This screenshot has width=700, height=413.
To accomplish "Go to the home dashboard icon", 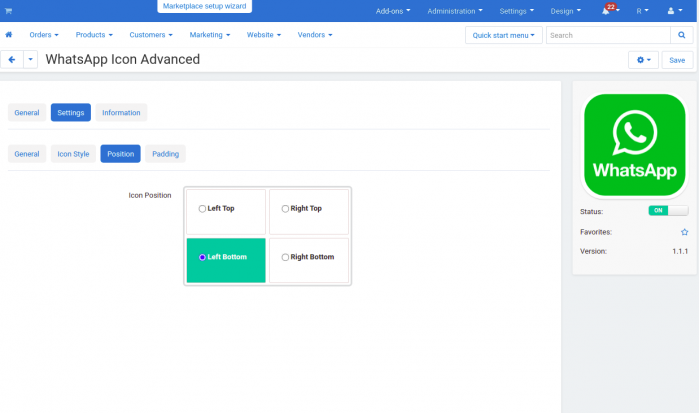I will pos(8,34).
